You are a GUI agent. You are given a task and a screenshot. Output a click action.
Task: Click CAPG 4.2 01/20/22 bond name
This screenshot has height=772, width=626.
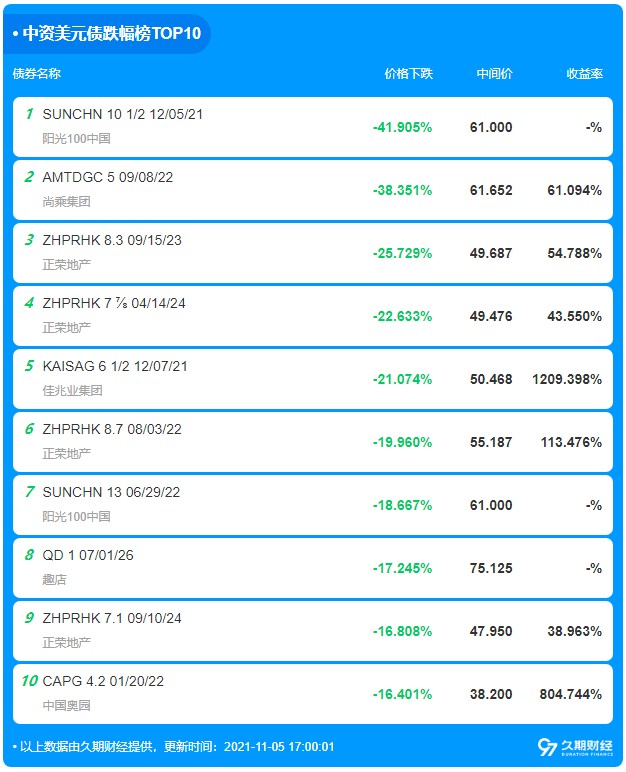tap(103, 681)
